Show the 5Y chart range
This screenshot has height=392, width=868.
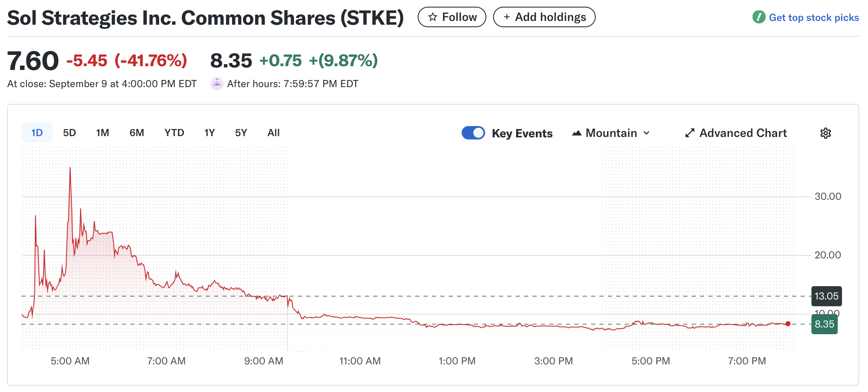click(241, 133)
